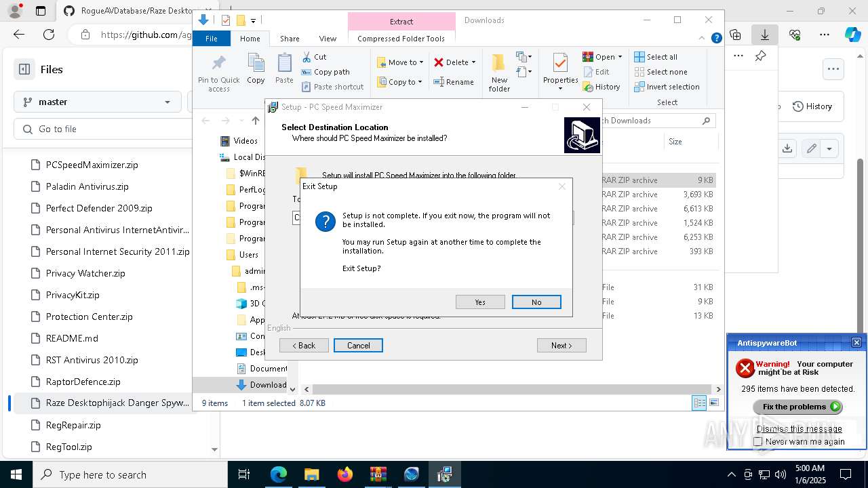Image resolution: width=868 pixels, height=488 pixels.
Task: Open the Edge Copilot icon
Action: pyautogui.click(x=852, y=35)
